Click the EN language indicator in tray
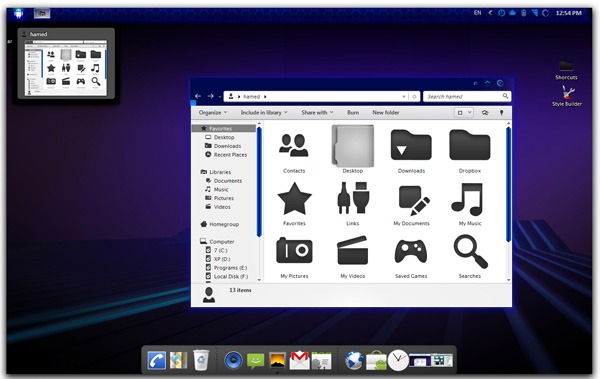Image resolution: width=600 pixels, height=379 pixels. (477, 13)
